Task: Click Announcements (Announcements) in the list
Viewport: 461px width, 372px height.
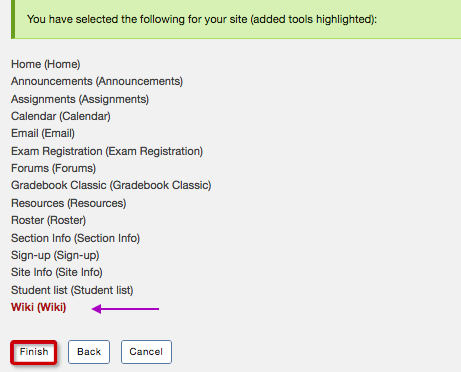Action: [x=97, y=81]
